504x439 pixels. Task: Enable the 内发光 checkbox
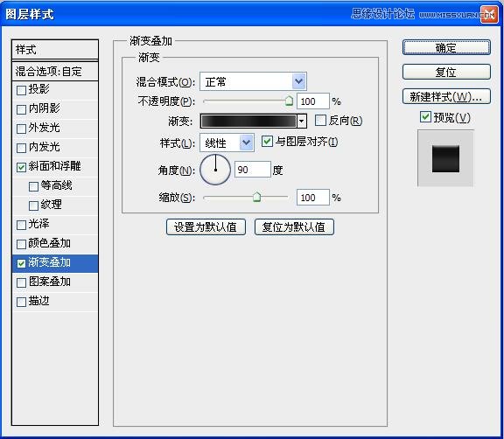[x=21, y=148]
